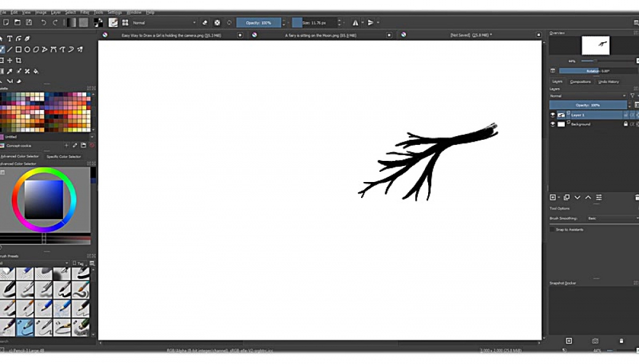
Task: Open the Filter menu
Action: pyautogui.click(x=85, y=12)
